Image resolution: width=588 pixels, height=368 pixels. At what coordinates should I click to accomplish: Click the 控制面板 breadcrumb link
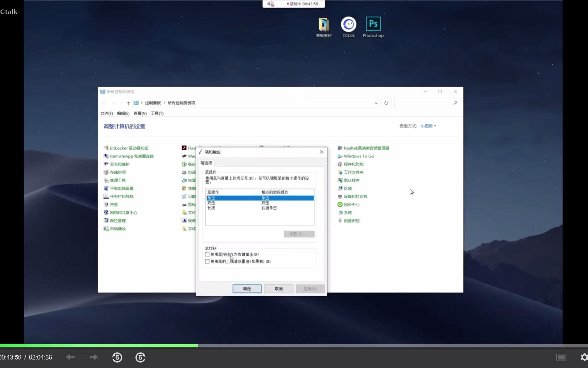point(153,103)
